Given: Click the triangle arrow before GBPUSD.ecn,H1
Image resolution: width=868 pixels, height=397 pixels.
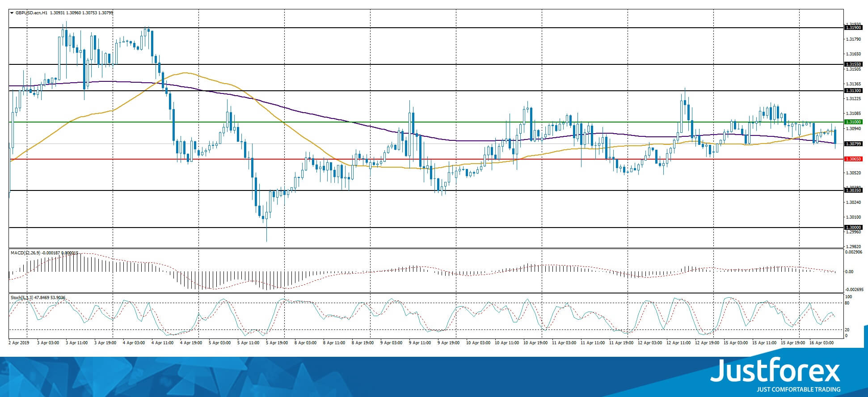Looking at the screenshot, I should click(x=12, y=13).
